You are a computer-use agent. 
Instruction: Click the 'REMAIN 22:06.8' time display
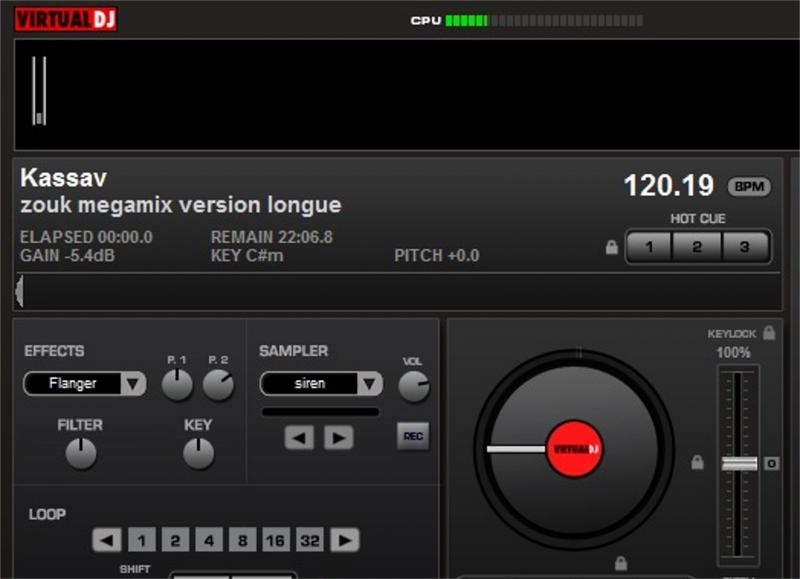(x=272, y=237)
